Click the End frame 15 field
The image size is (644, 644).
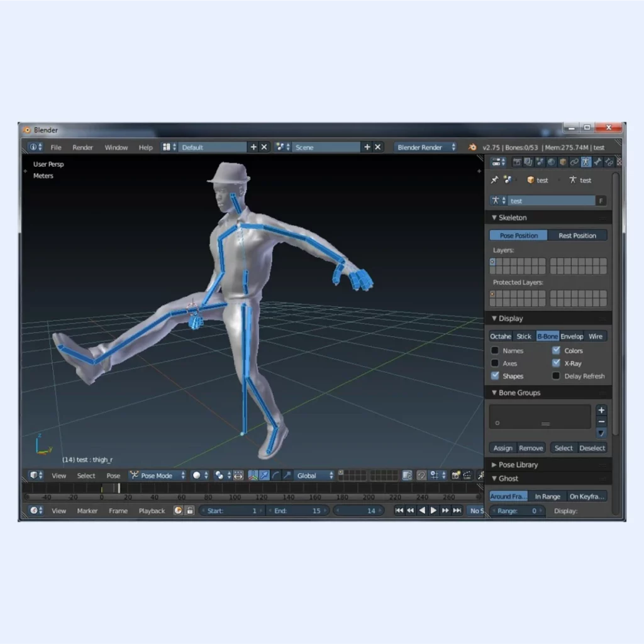pos(297,511)
